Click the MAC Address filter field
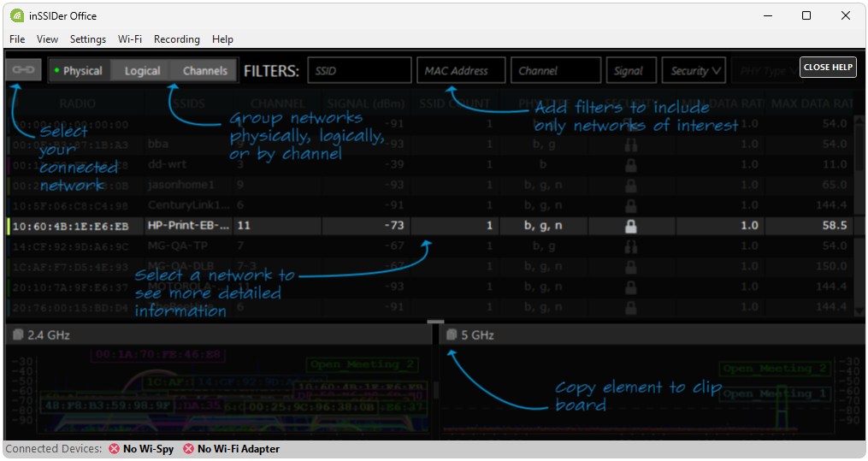The image size is (868, 461). (x=461, y=70)
